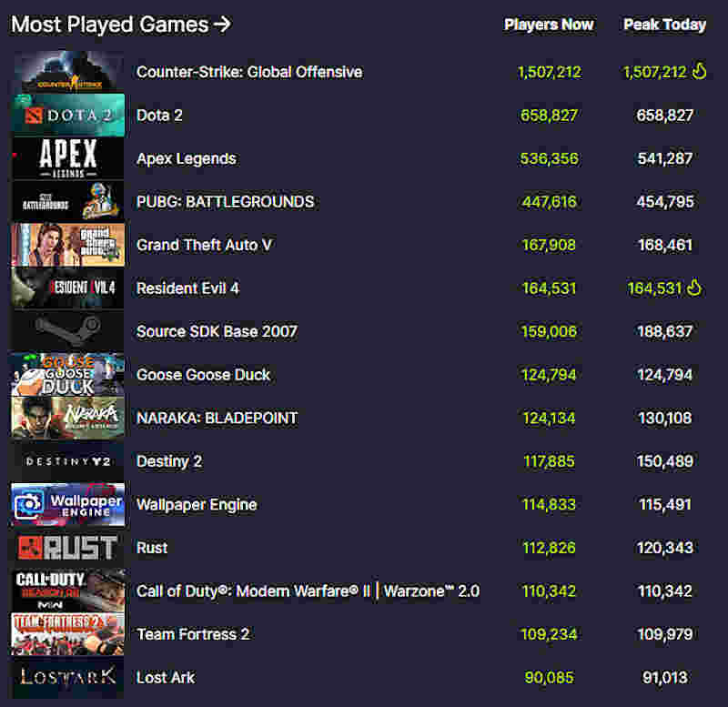This screenshot has width=728, height=707.
Task: Open the Goose Goose Duck thumbnail image
Action: [x=68, y=375]
